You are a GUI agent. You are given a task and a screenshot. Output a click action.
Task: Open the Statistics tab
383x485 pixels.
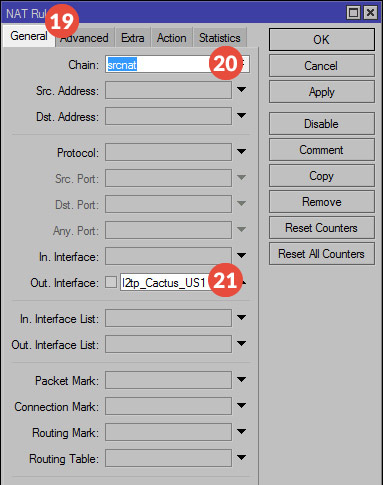click(220, 38)
